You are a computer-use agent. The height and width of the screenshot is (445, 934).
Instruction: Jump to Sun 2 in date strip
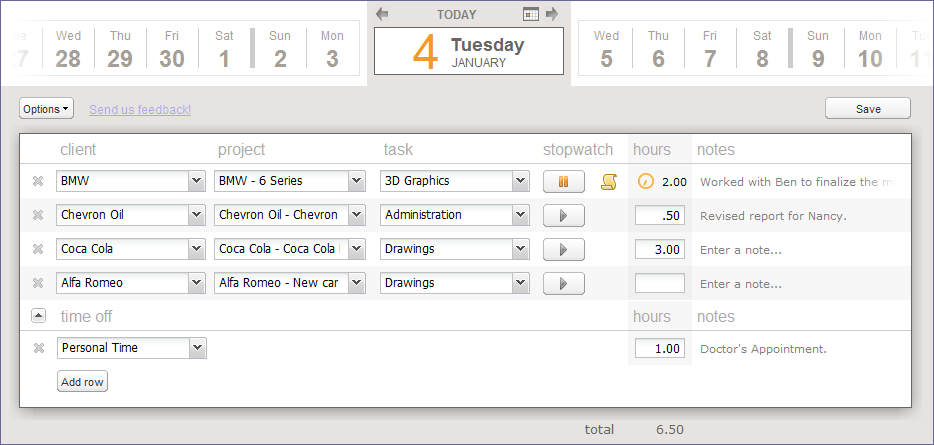(280, 49)
